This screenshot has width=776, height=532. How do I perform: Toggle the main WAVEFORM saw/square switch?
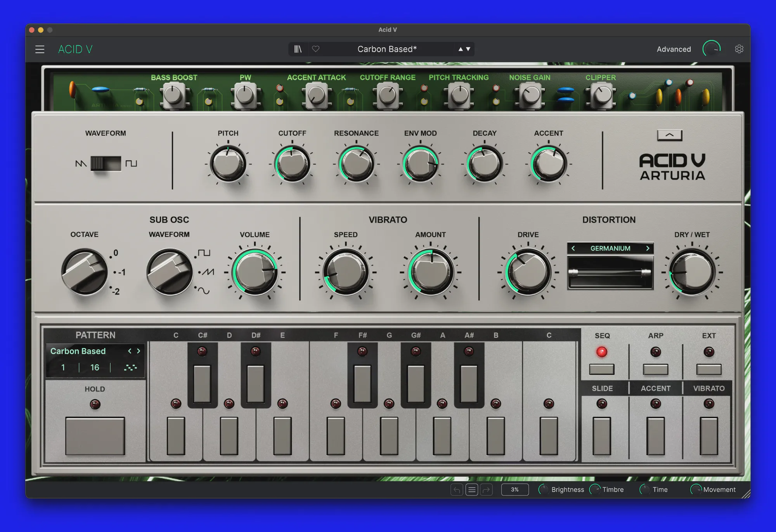pyautogui.click(x=106, y=163)
